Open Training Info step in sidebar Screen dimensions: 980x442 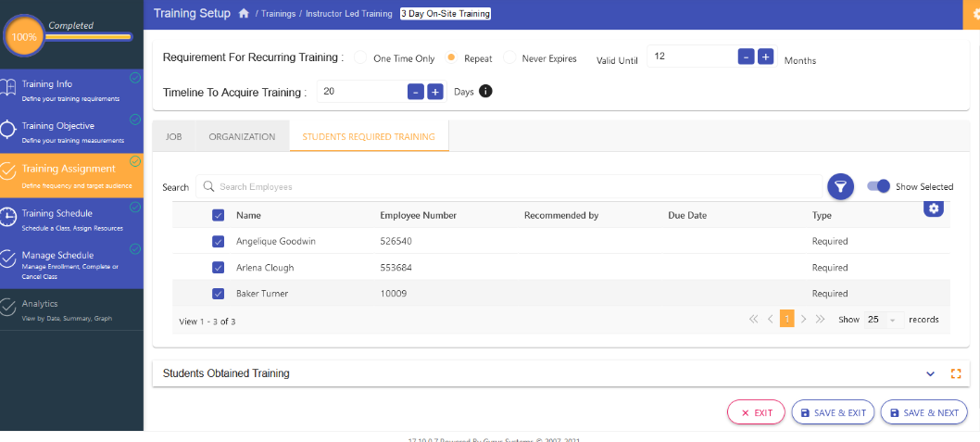(x=71, y=90)
